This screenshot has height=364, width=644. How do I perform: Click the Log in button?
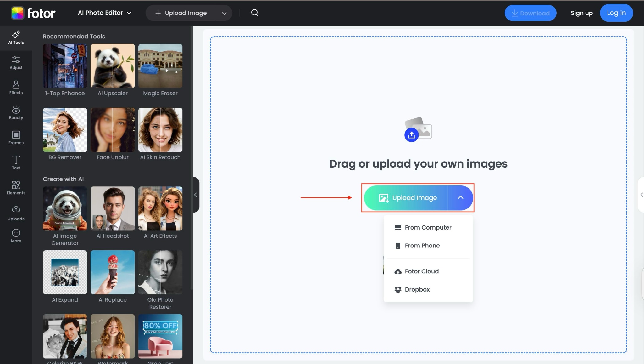(x=616, y=13)
